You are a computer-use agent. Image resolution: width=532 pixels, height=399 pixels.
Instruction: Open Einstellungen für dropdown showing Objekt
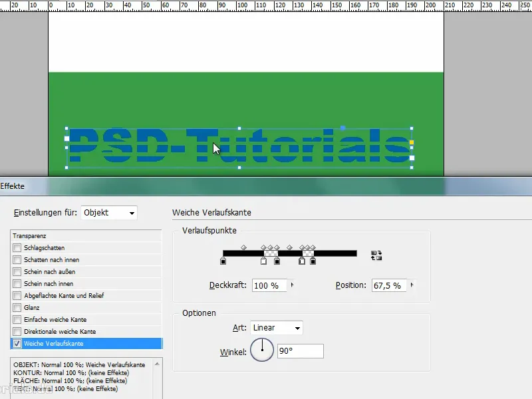coord(109,213)
